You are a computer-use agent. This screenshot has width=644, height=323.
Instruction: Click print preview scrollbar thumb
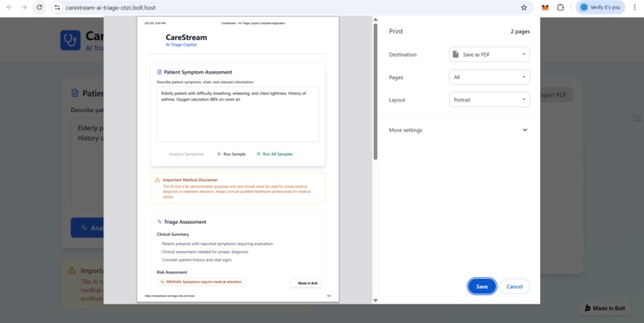coord(375,91)
